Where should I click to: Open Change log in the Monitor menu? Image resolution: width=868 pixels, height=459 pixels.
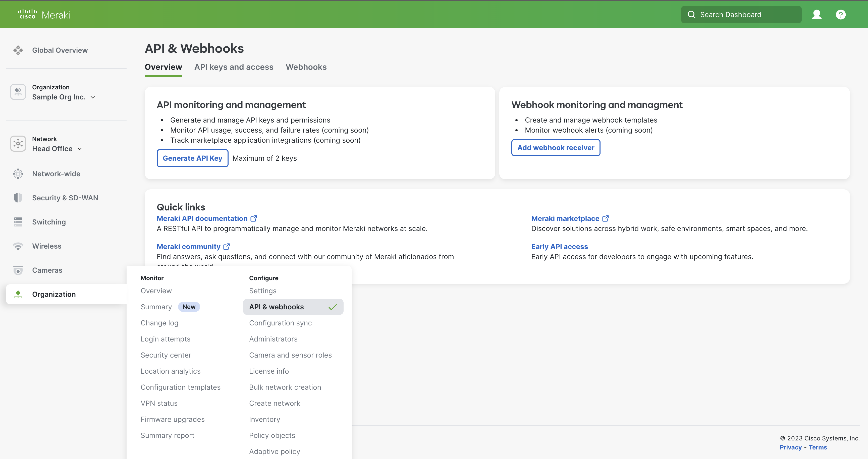(x=159, y=323)
